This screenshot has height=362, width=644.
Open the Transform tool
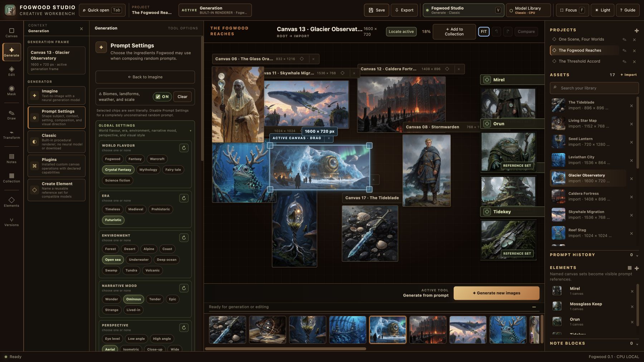tap(11, 134)
